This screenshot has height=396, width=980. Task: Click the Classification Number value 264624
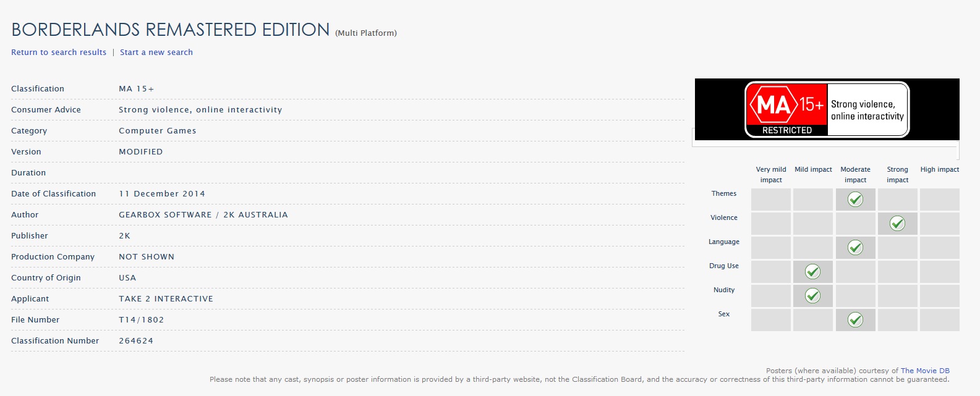[136, 341]
